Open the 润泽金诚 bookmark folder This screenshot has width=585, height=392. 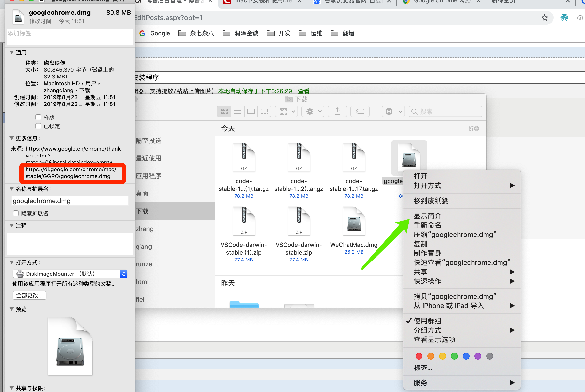coord(240,33)
